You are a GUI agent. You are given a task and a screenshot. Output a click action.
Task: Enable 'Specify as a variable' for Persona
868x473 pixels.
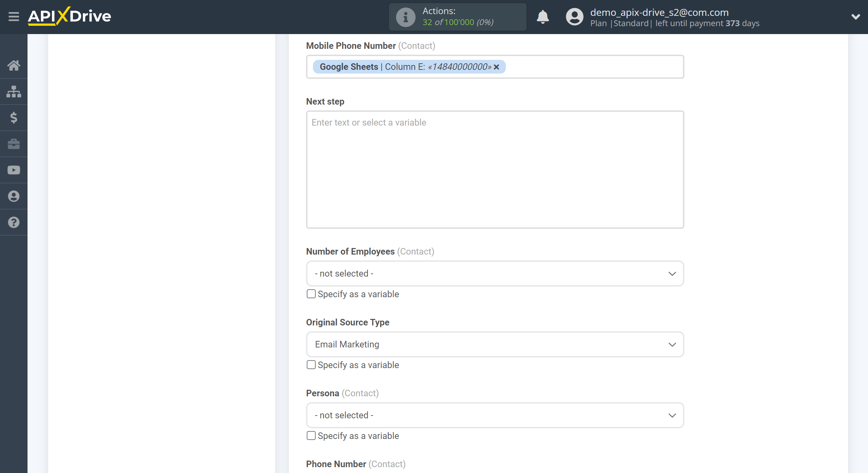point(311,436)
